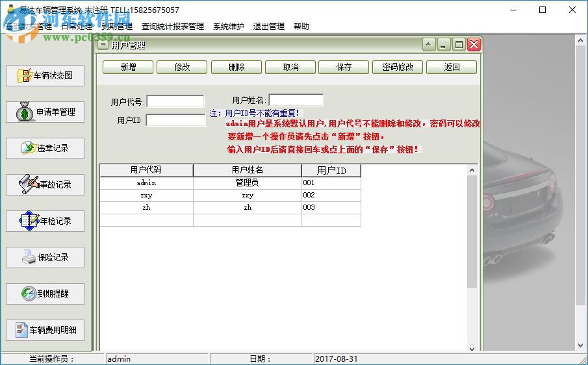
Task: Open the 退出管理 menu
Action: tap(269, 26)
